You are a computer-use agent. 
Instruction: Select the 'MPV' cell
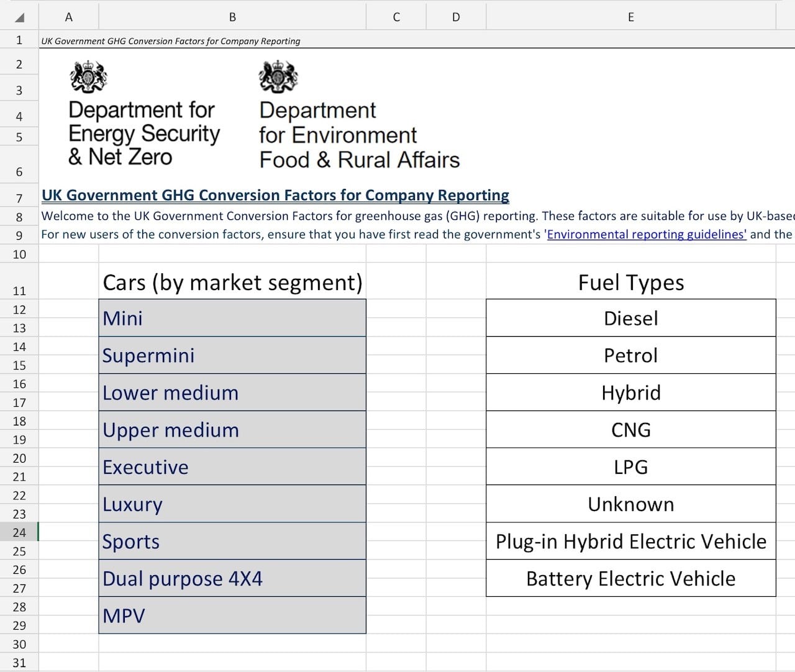tap(232, 615)
